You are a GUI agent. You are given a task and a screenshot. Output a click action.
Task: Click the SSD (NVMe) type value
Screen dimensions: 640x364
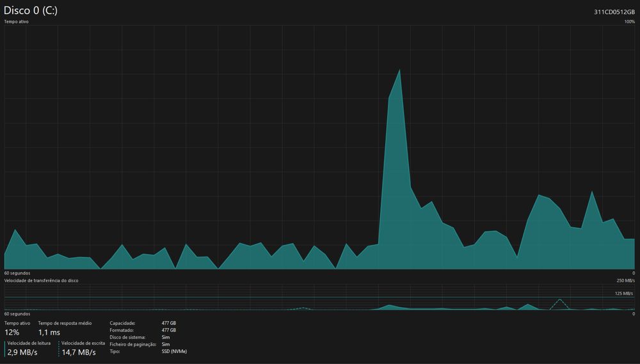[174, 351]
